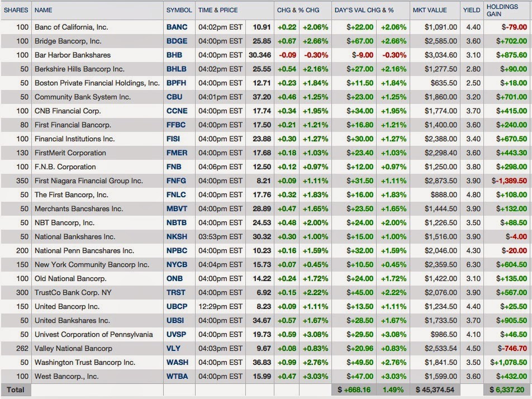This screenshot has width=532, height=399.
Task: Click the 12:29pm EST time for UBCP
Action: click(220, 306)
